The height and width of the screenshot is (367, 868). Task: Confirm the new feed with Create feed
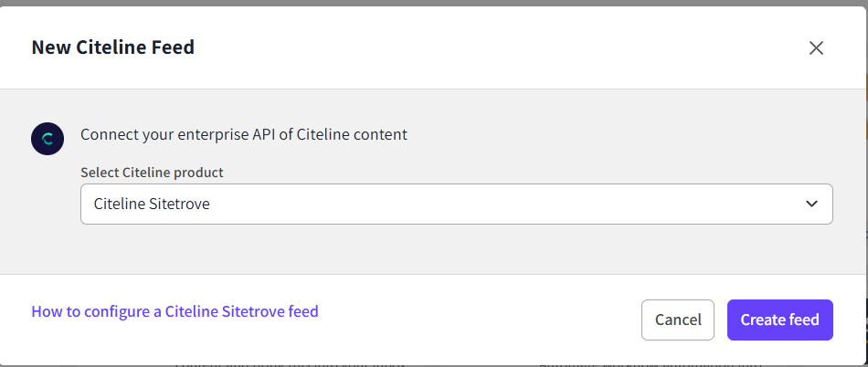pos(779,320)
